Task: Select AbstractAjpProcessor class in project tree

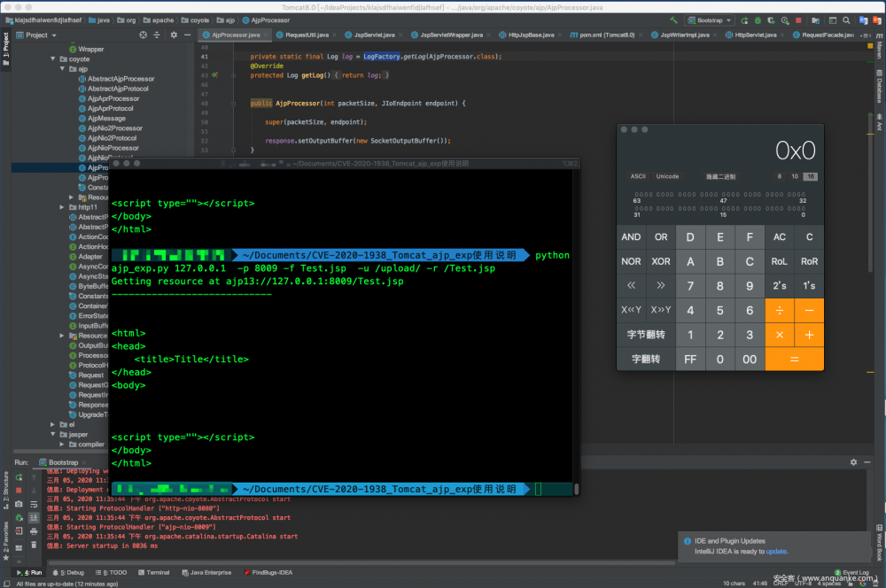Action: [x=120, y=79]
